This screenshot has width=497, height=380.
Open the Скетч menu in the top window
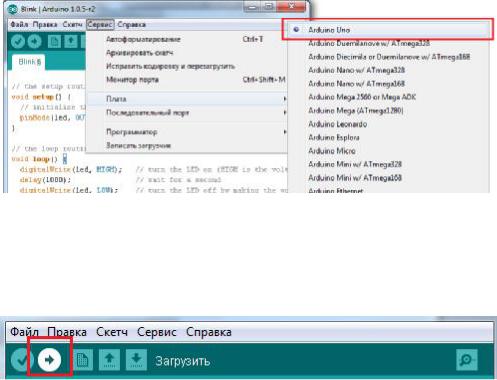pos(72,24)
